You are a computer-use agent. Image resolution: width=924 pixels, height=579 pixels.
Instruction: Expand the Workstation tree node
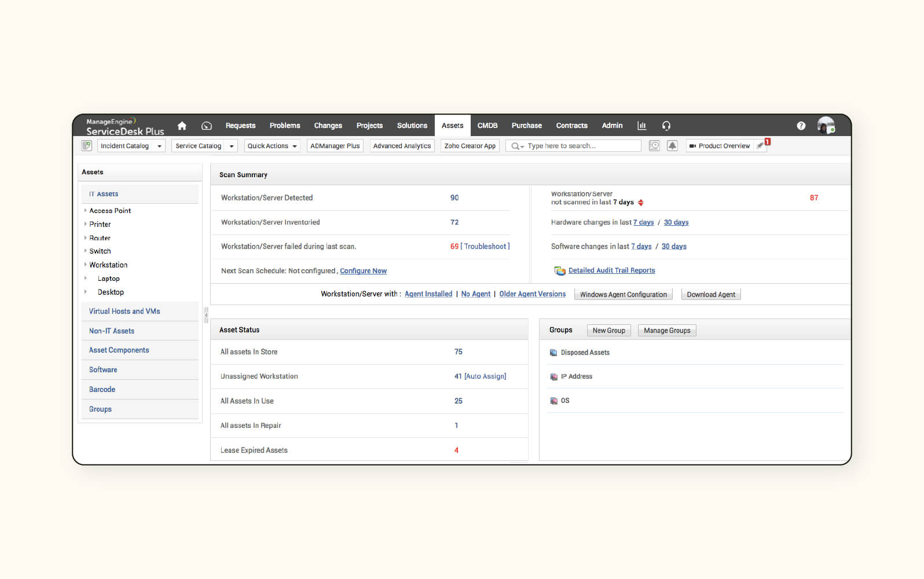click(85, 265)
